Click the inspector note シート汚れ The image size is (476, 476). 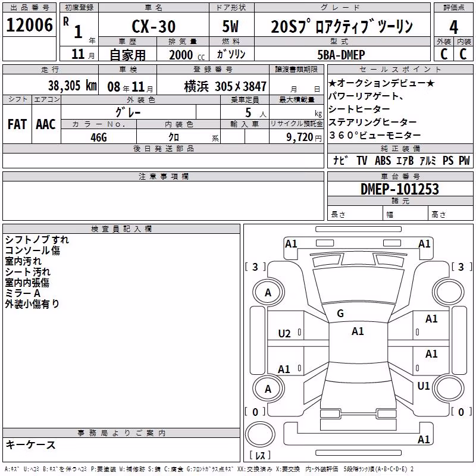[x=27, y=272]
